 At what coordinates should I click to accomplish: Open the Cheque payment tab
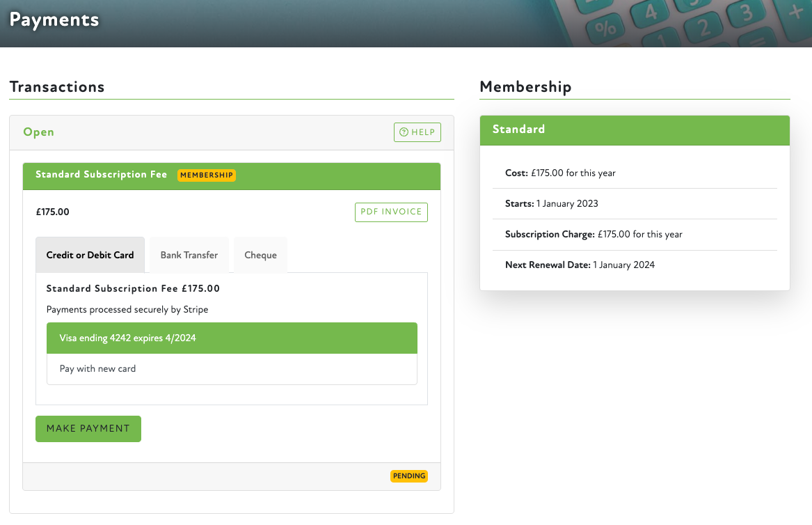pyautogui.click(x=260, y=255)
